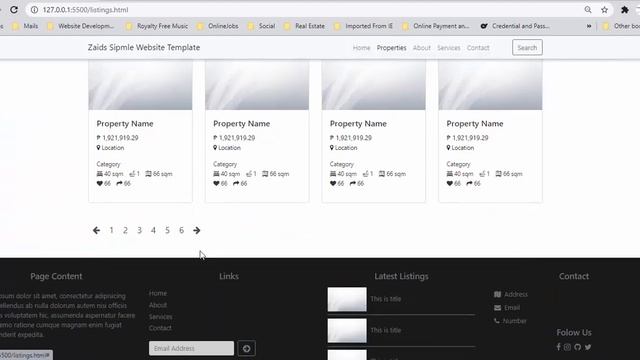Click the footer Number phone icon
The height and width of the screenshot is (360, 640).
[497, 321]
